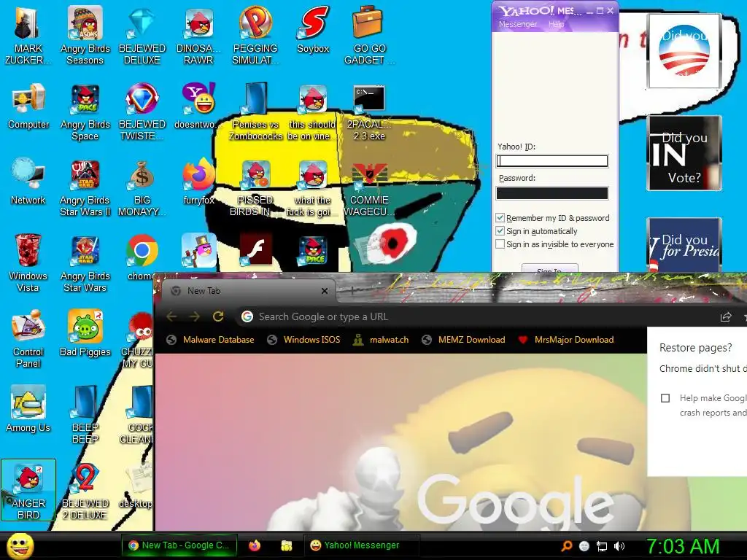Screen dimensions: 747x560
Task: Click the 7:03 AM taskbar clock
Action: pyautogui.click(x=683, y=546)
